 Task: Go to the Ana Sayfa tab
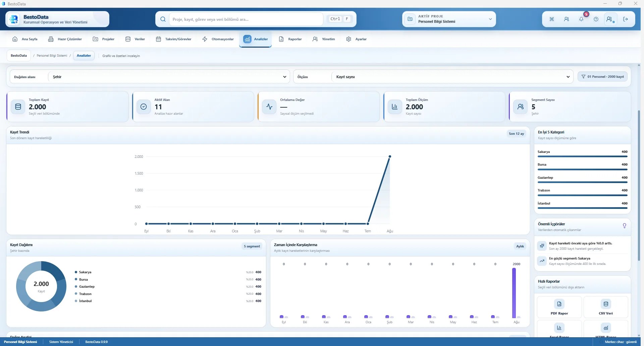[x=25, y=39]
